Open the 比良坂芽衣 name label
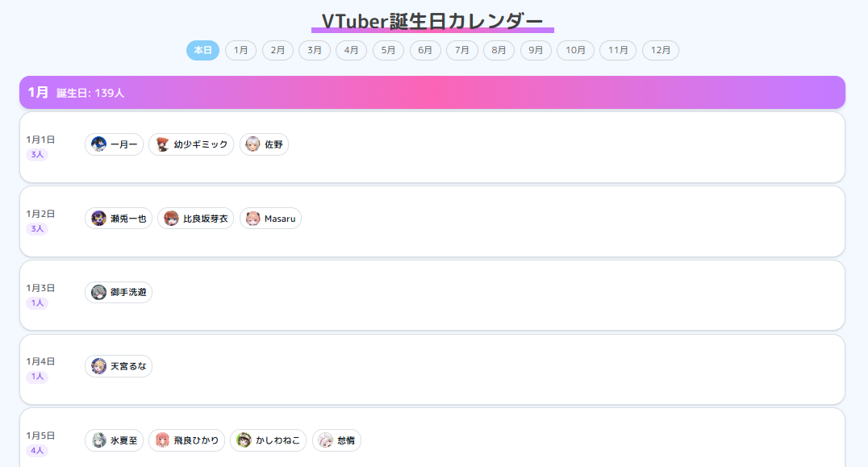868x467 pixels. (x=206, y=219)
